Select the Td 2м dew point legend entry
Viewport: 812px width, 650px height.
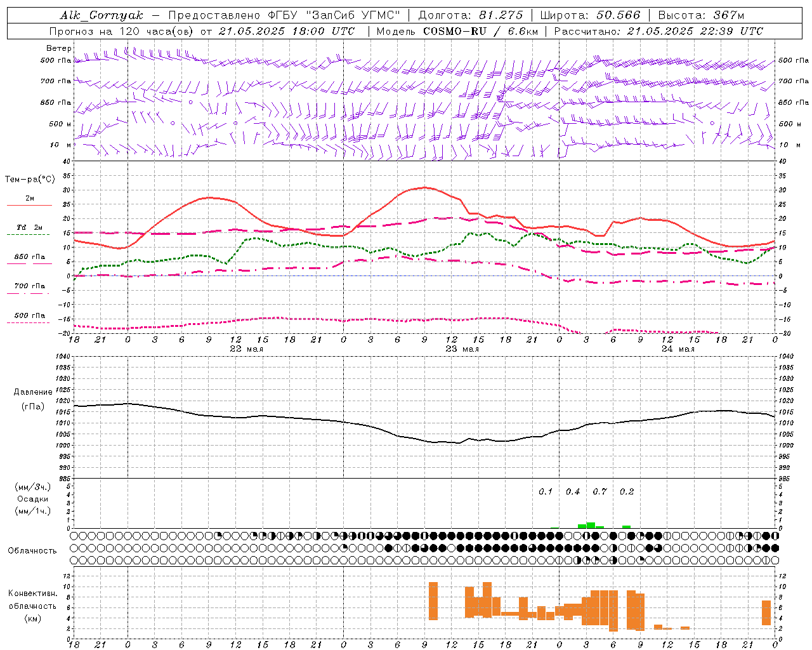pyautogui.click(x=29, y=227)
